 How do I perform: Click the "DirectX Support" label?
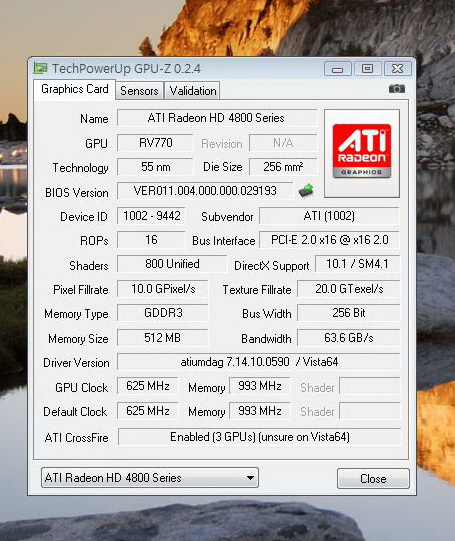coord(271,266)
